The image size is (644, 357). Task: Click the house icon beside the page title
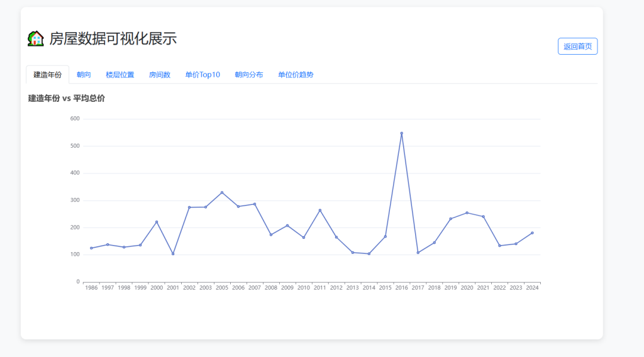(36, 38)
